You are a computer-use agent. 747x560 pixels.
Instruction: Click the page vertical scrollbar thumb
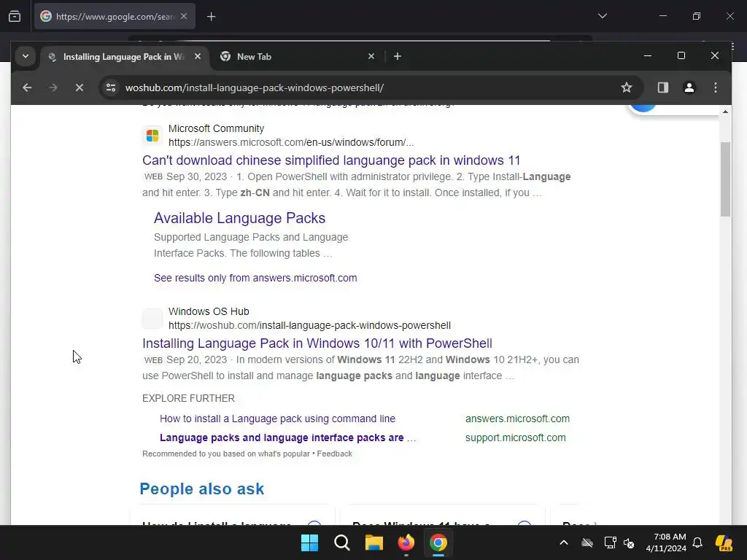pyautogui.click(x=725, y=179)
